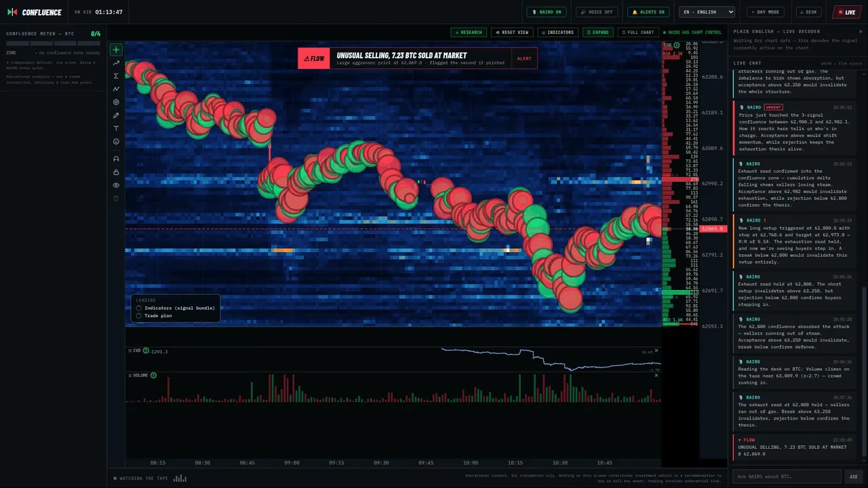Select the sigma drawing tool
868x488 pixels.
click(x=116, y=76)
